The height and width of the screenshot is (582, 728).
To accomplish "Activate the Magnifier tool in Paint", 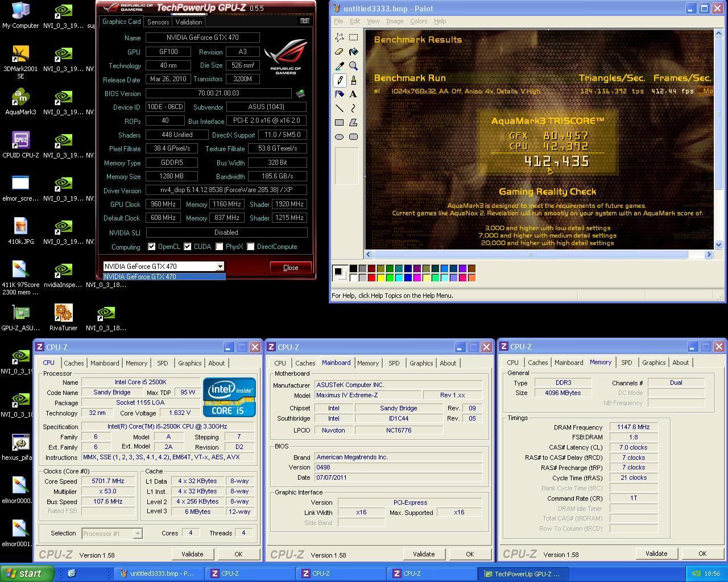I will (x=353, y=66).
